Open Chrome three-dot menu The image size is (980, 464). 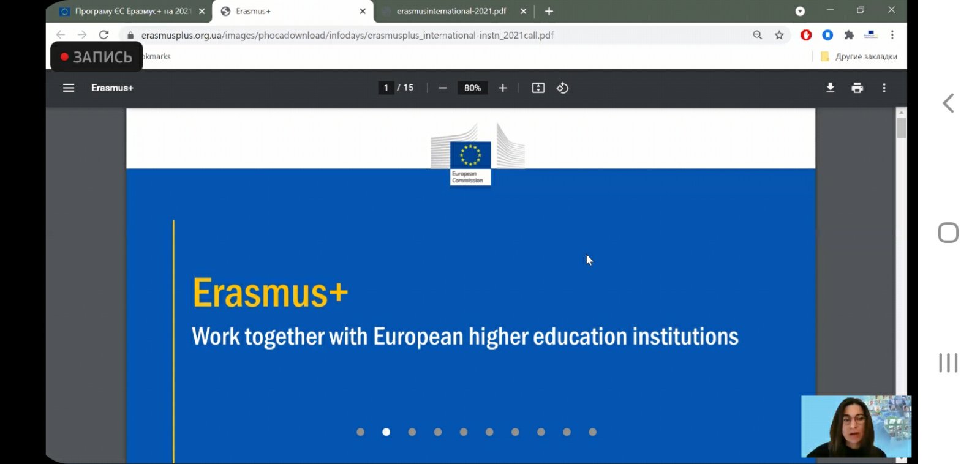[892, 35]
